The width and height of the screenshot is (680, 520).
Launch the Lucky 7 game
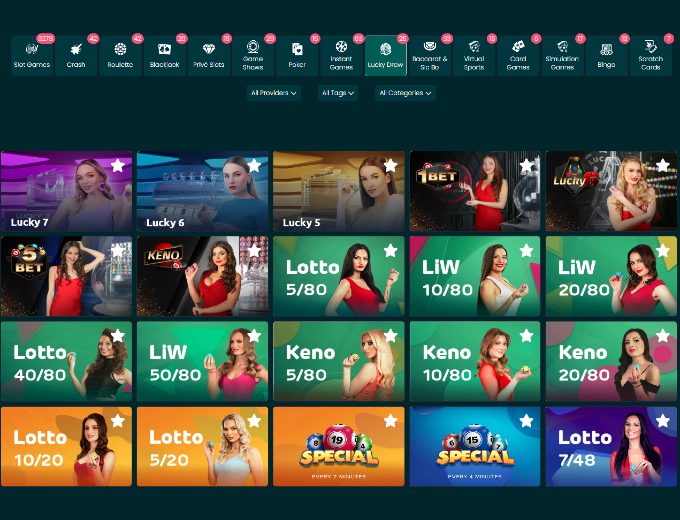66,191
